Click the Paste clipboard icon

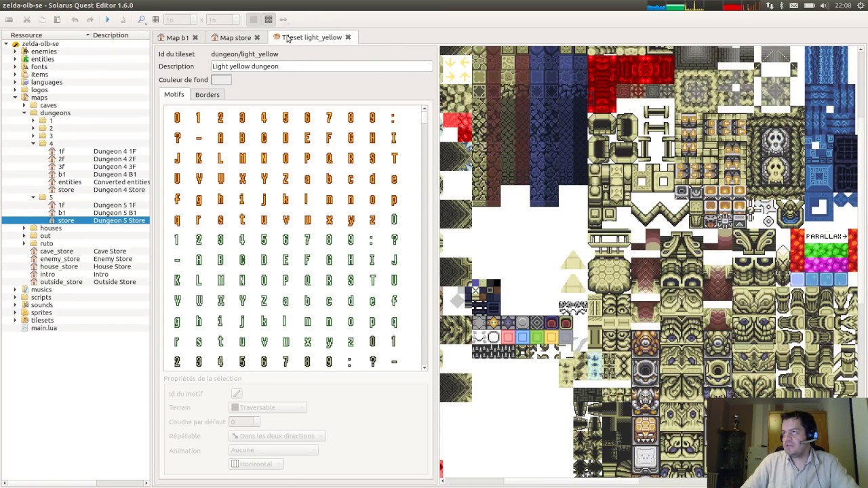coord(57,20)
